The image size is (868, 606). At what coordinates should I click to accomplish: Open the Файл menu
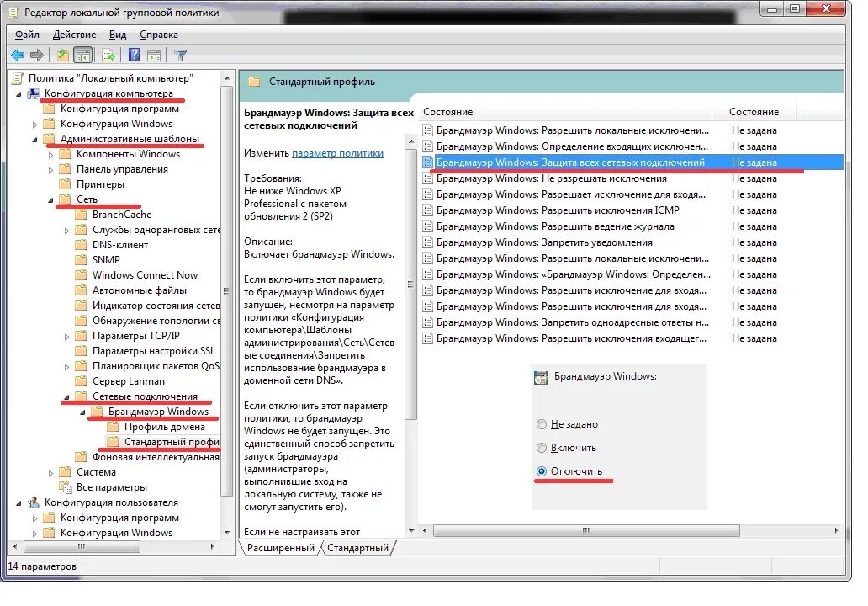pyautogui.click(x=27, y=35)
